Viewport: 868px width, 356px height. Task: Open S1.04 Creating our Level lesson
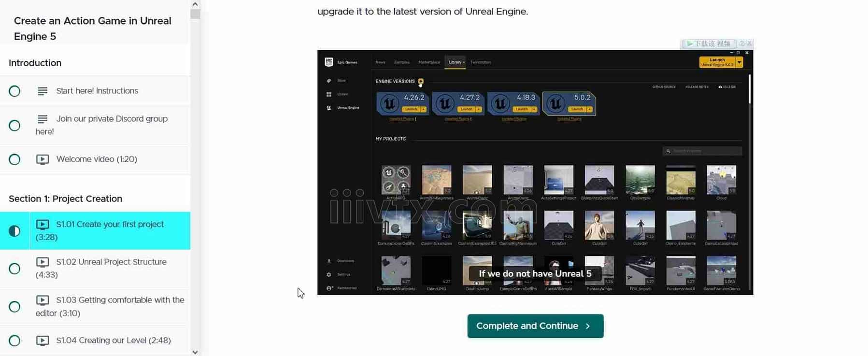(95, 341)
